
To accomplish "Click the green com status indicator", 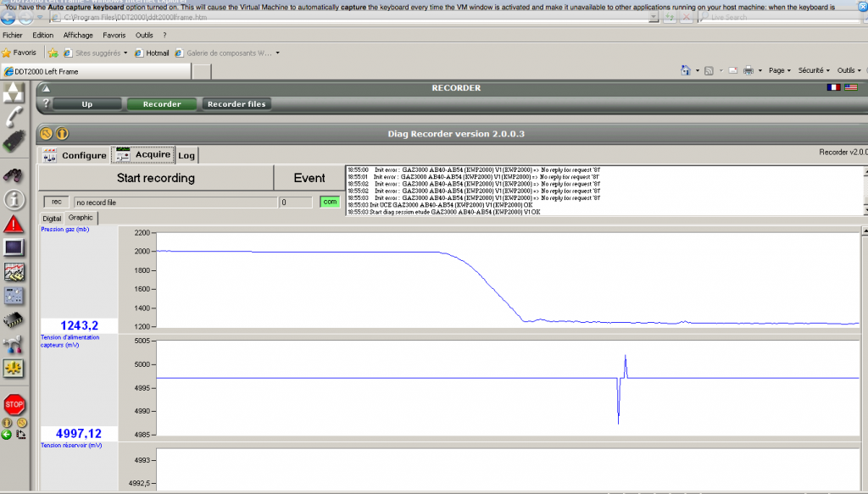I will (330, 202).
